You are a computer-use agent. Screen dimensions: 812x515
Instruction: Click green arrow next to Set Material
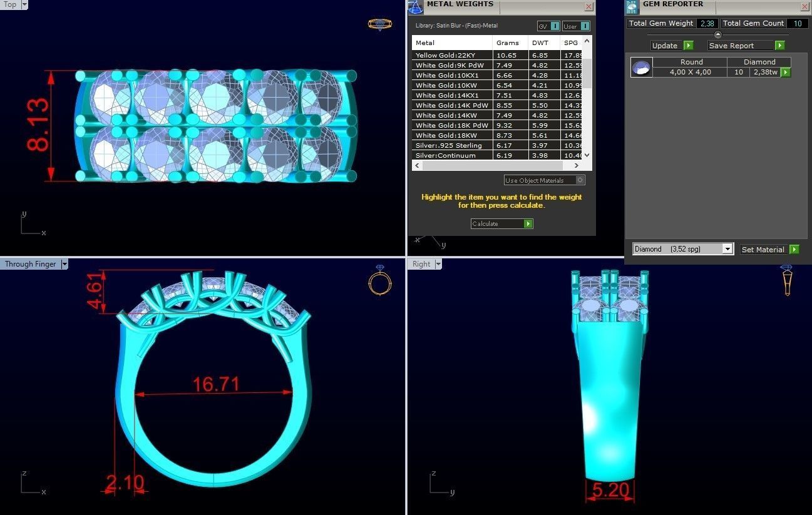[794, 249]
